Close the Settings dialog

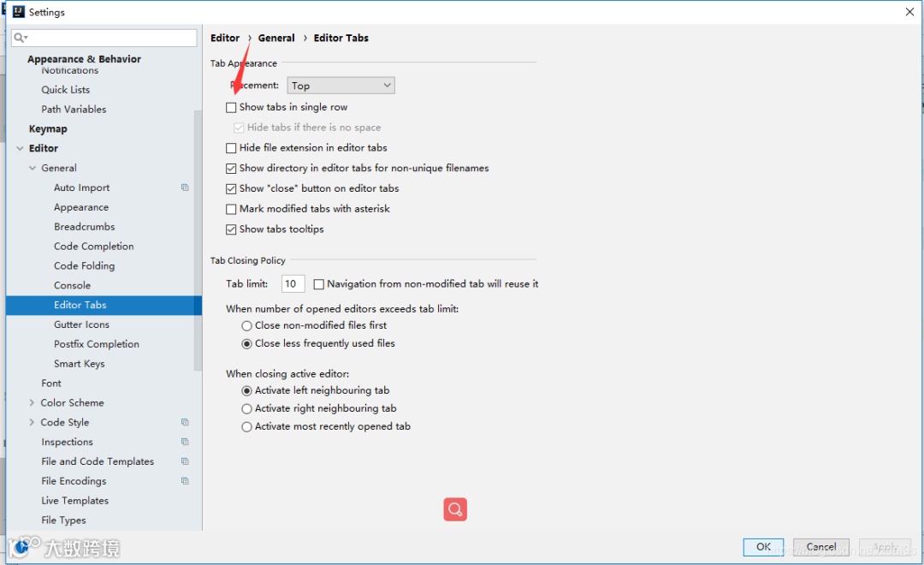pos(909,12)
